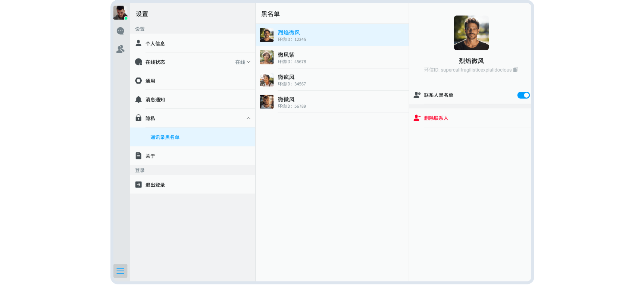Viewport: 644px width, 287px height.
Task: Click the lock icon beside 隐私
Action: point(138,118)
